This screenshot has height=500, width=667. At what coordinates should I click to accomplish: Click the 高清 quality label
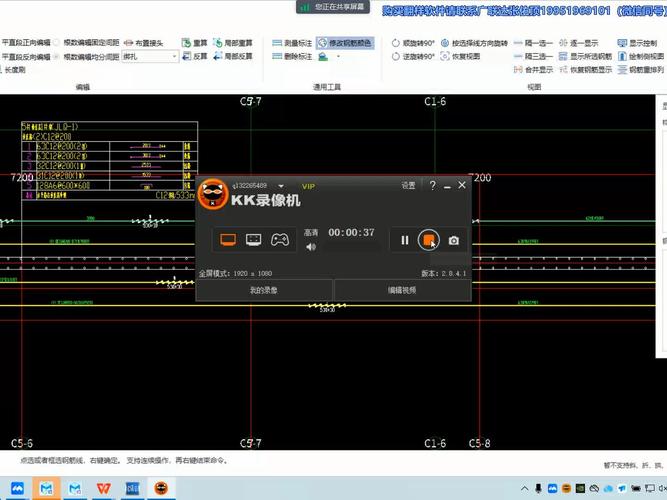point(311,232)
